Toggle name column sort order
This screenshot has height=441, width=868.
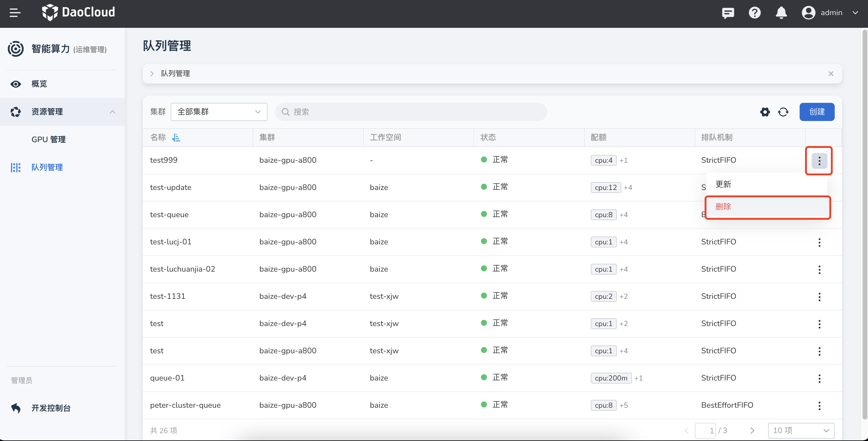point(176,137)
